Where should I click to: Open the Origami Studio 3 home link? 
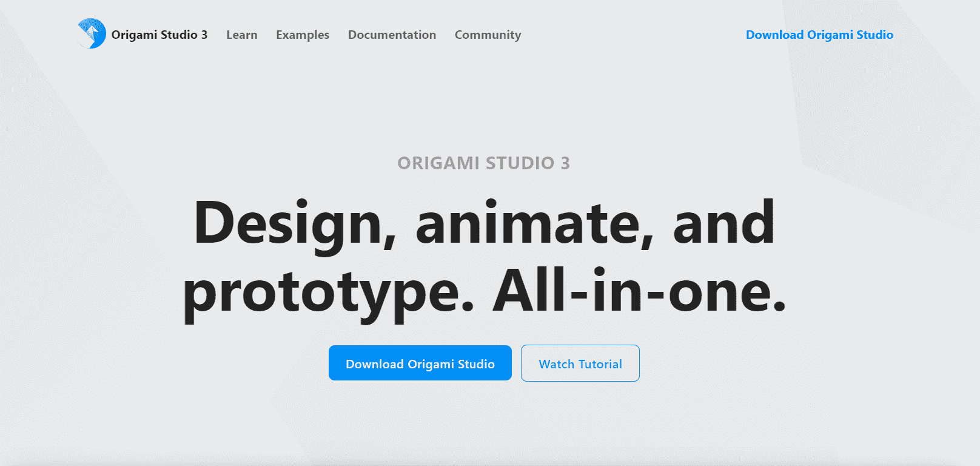pos(159,35)
